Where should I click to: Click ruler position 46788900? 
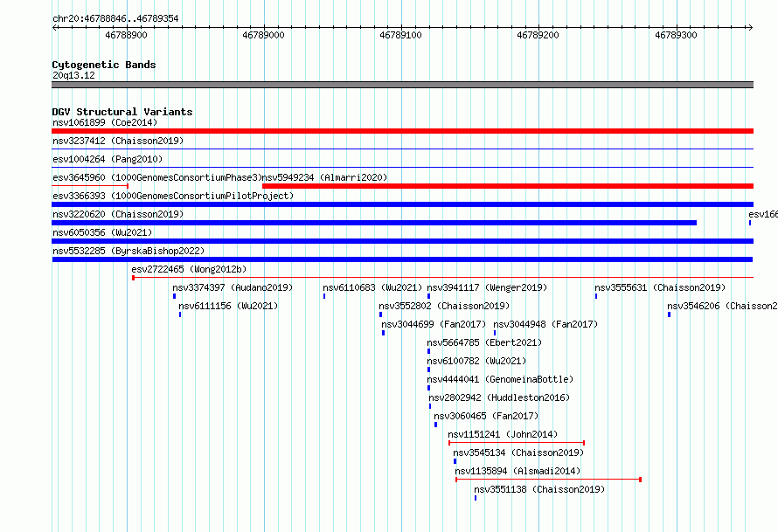126,35
